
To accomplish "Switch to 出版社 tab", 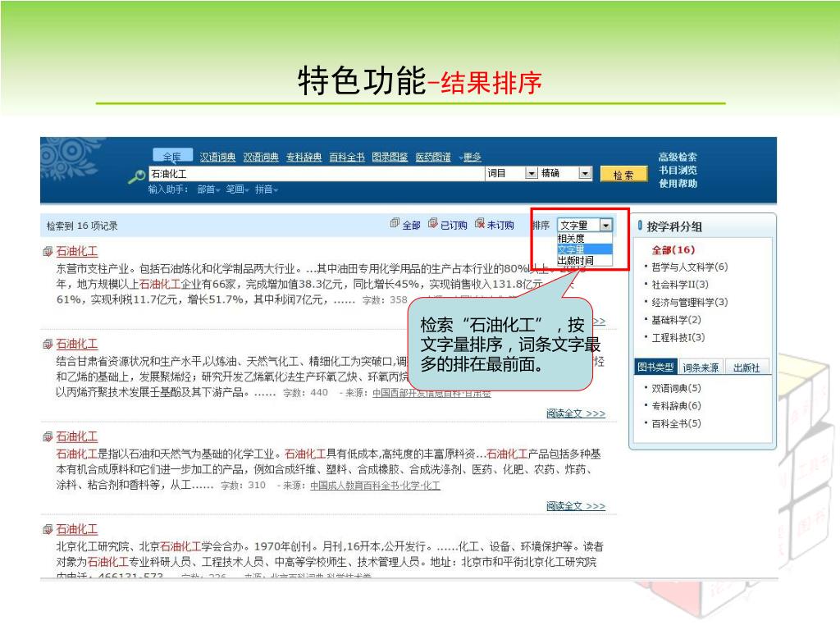I will pos(746,367).
